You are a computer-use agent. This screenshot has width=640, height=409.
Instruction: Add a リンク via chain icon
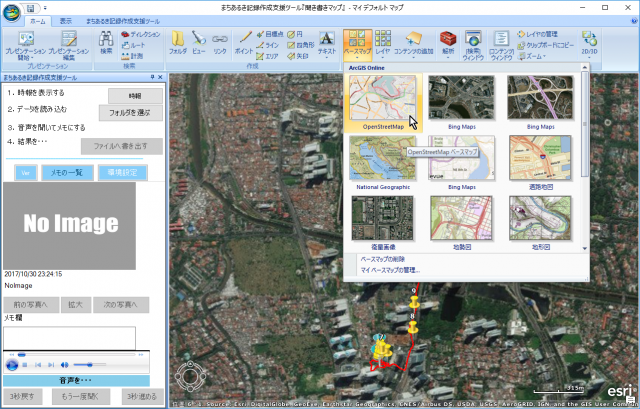(x=220, y=42)
